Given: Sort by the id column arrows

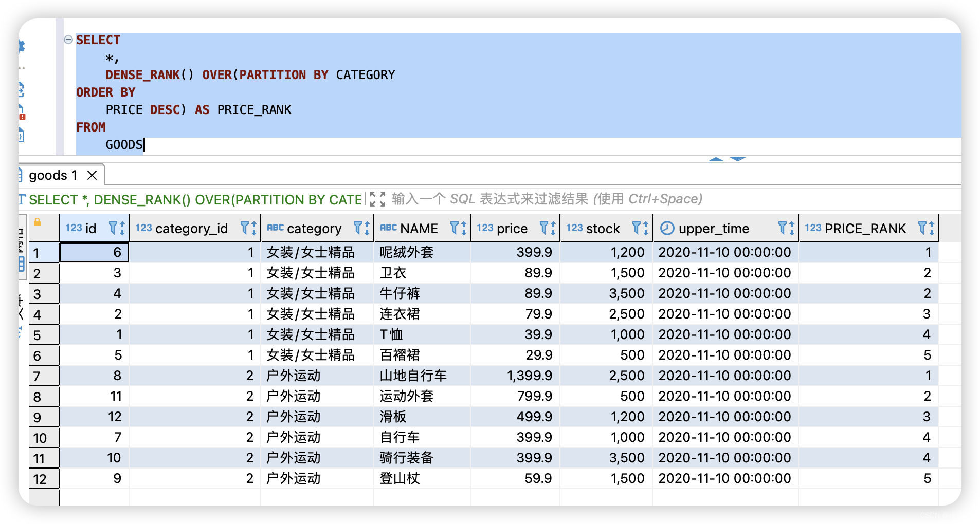Looking at the screenshot, I should [x=122, y=228].
